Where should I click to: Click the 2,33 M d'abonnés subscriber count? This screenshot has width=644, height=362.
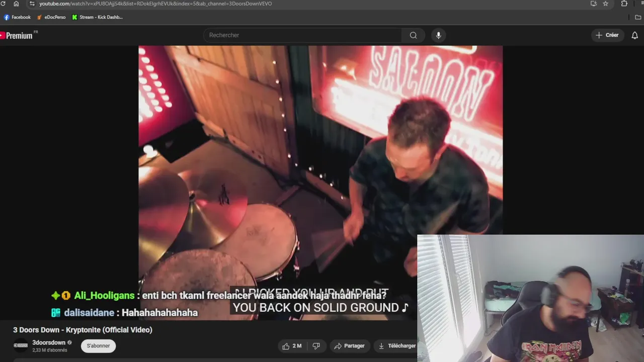(x=50, y=350)
